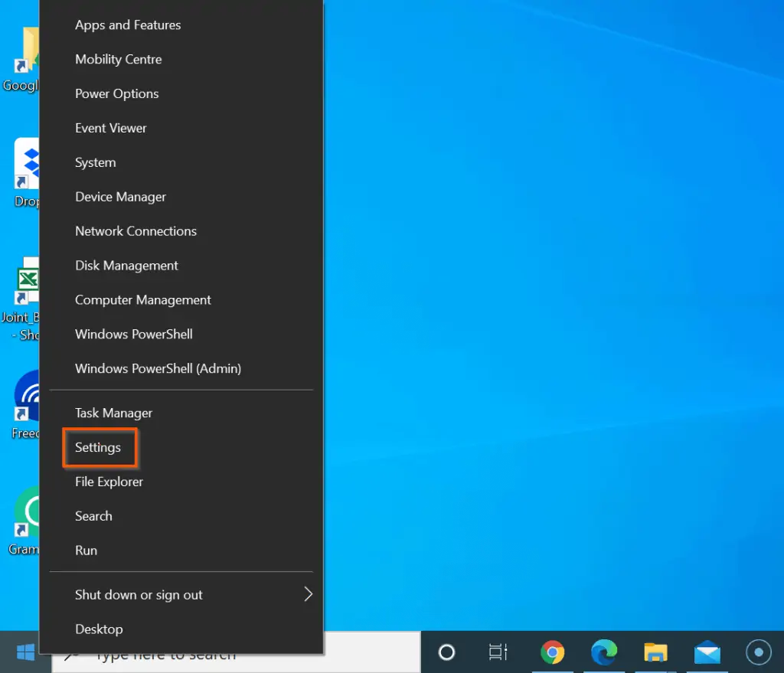Image resolution: width=784 pixels, height=673 pixels.
Task: Select Task Manager
Action: click(113, 413)
